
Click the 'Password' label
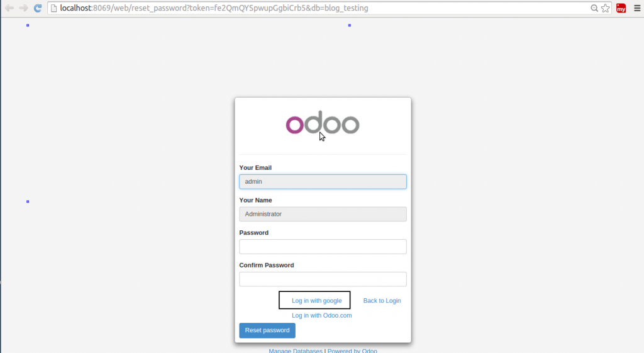(x=254, y=233)
